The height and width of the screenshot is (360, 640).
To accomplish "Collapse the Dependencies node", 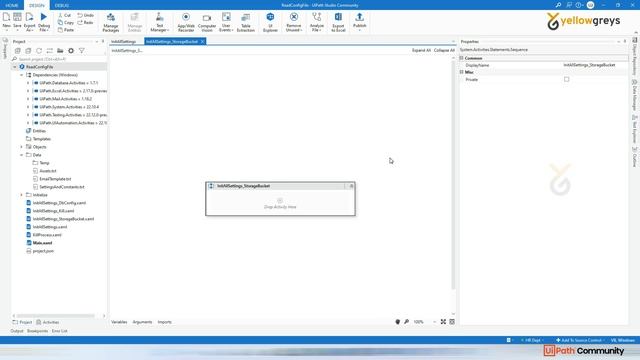I will point(22,75).
